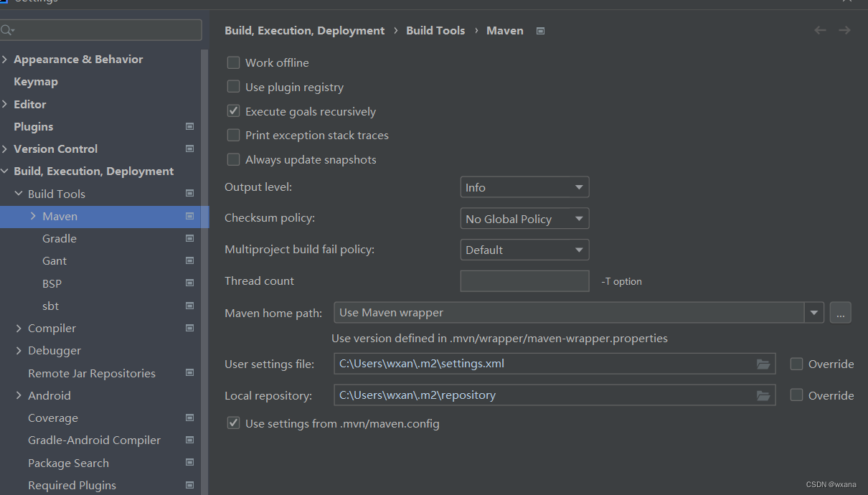Click the magnifier icon in the settings search box
The width and height of the screenshot is (868, 495).
pyautogui.click(x=8, y=30)
